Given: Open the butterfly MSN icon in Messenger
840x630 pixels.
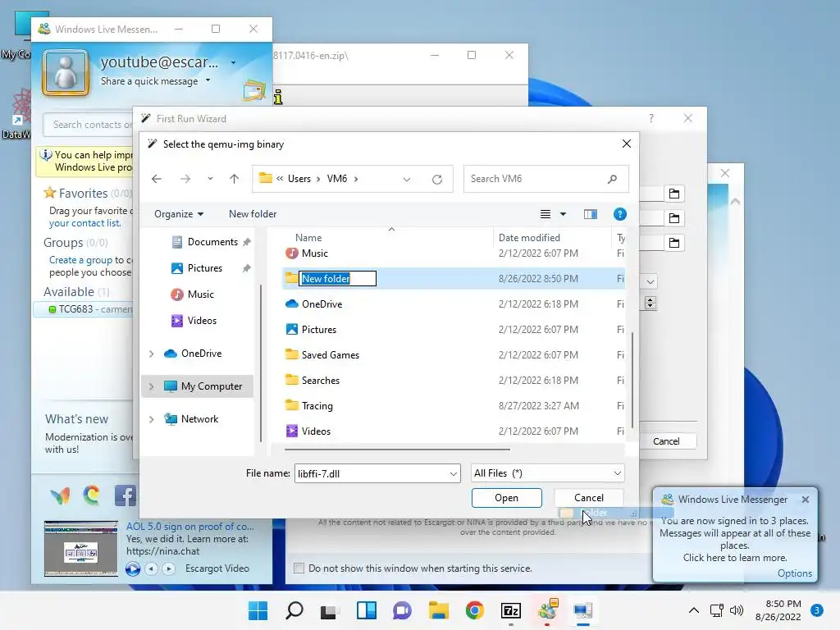Looking at the screenshot, I should pos(60,496).
